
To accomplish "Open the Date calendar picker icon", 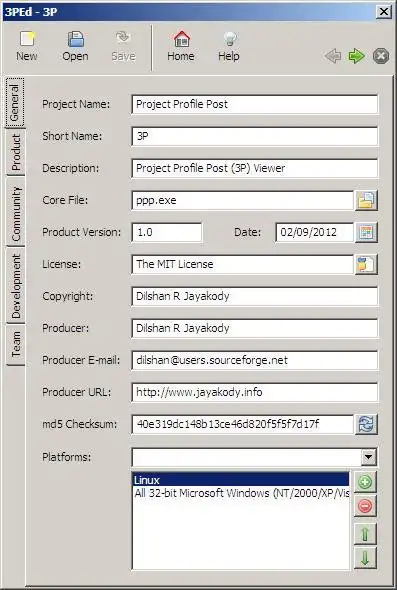I will point(366,232).
